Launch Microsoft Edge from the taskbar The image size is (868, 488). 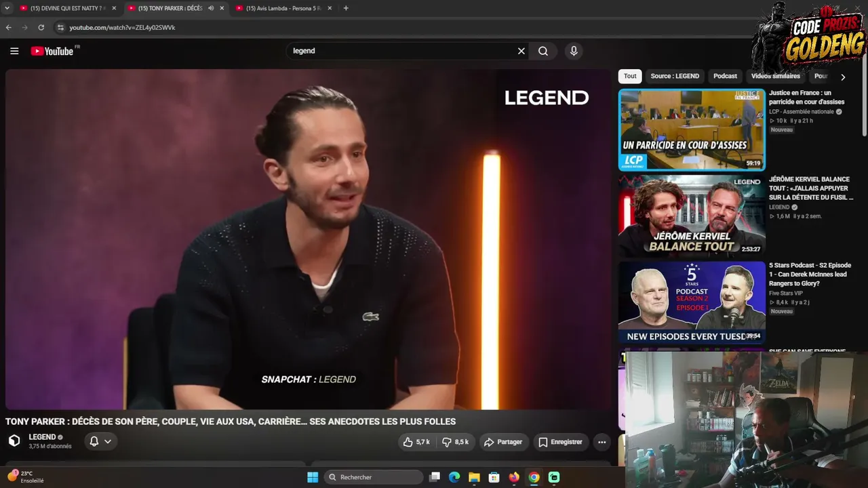click(x=454, y=477)
